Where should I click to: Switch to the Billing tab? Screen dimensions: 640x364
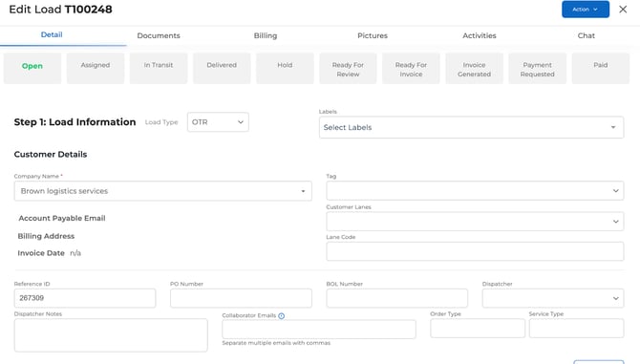coord(266,35)
